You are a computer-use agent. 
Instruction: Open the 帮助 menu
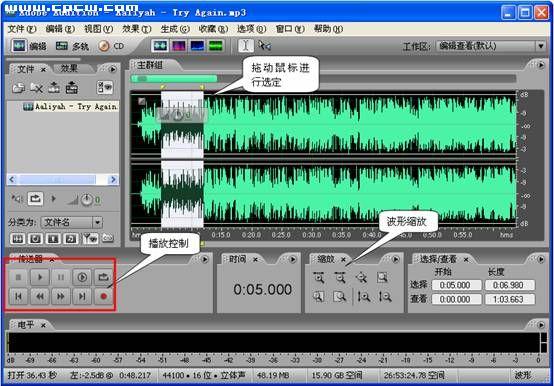point(328,29)
